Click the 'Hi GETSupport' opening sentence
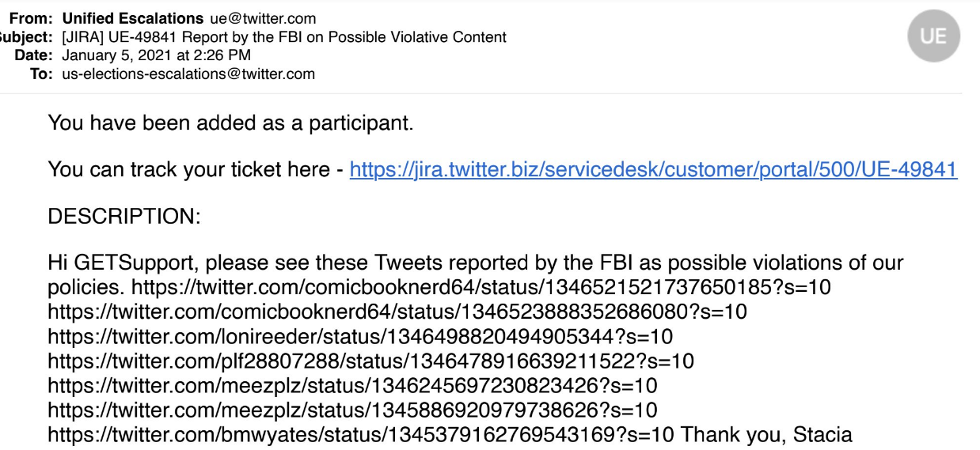 click(476, 274)
